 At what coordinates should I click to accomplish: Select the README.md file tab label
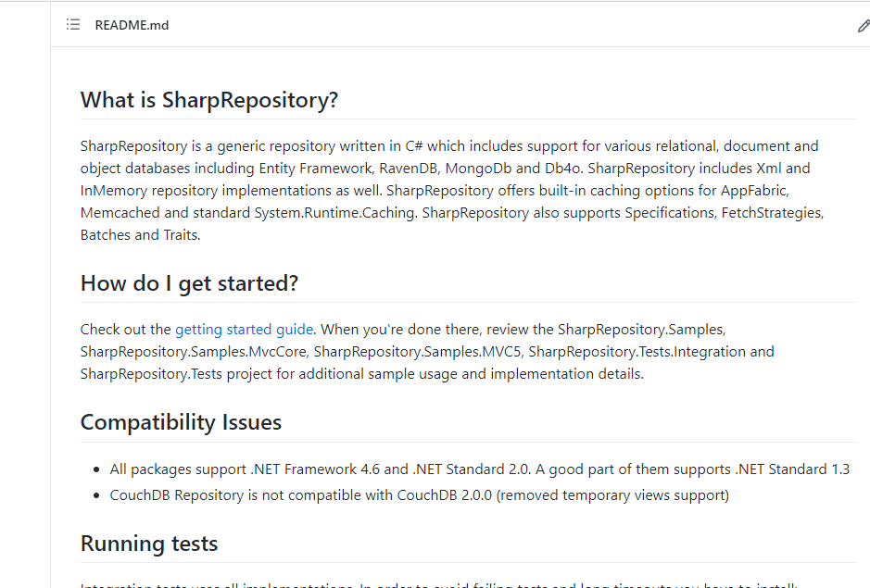click(x=131, y=25)
